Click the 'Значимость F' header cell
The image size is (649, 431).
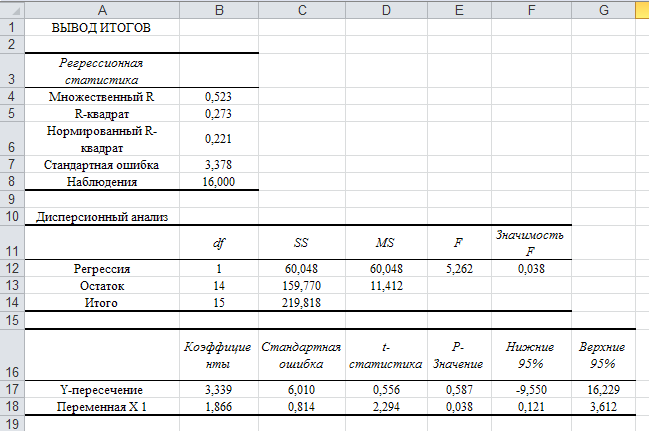(x=531, y=243)
